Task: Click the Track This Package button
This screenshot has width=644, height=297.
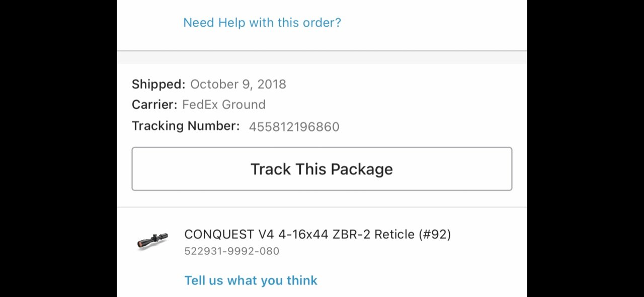Action: [322, 169]
